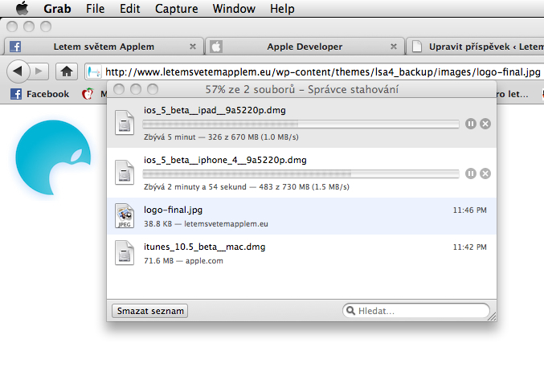Switch to Upravit příspěvek tab
544x392 pixels.
pos(476,47)
